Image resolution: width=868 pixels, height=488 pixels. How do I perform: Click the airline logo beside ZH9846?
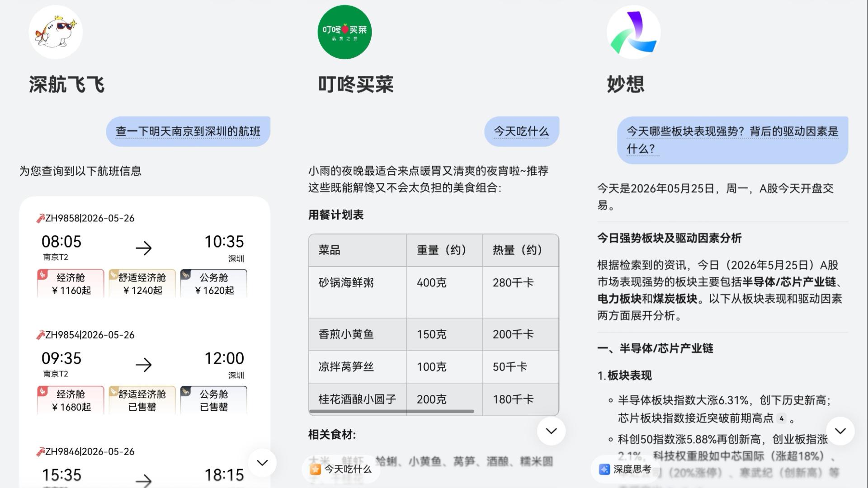click(x=40, y=451)
